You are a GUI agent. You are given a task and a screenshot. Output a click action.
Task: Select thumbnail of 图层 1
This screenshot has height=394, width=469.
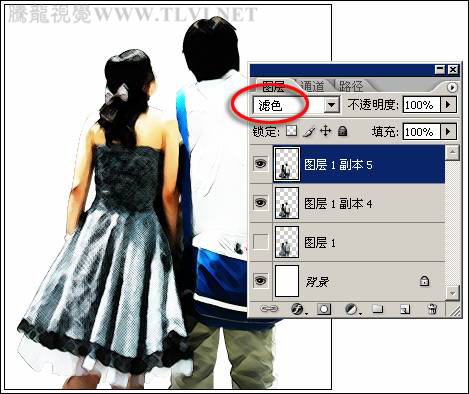click(287, 242)
